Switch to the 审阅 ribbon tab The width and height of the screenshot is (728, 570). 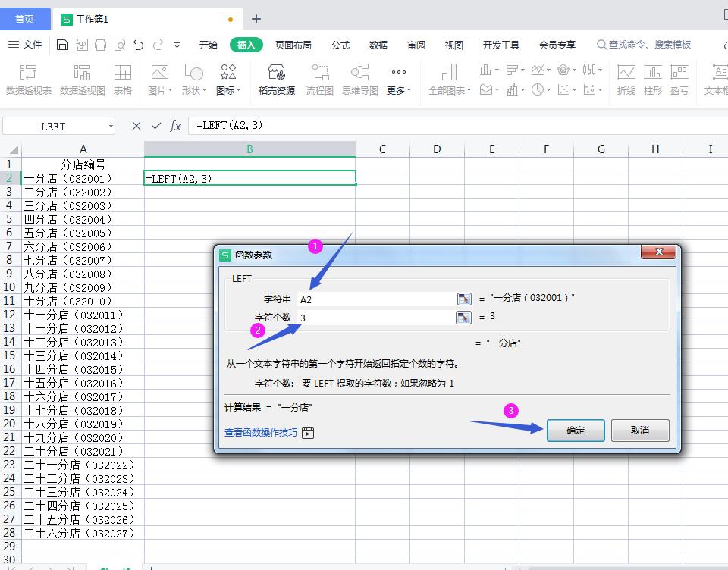coord(416,45)
